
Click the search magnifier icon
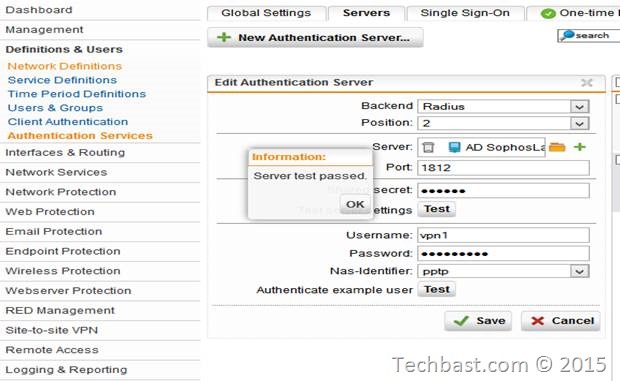pyautogui.click(x=568, y=35)
